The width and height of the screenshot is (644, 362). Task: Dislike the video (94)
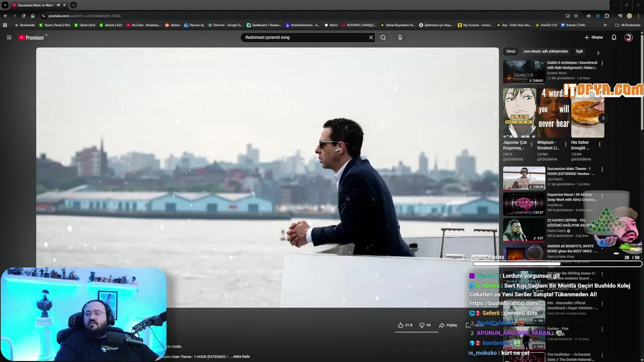coord(425,325)
